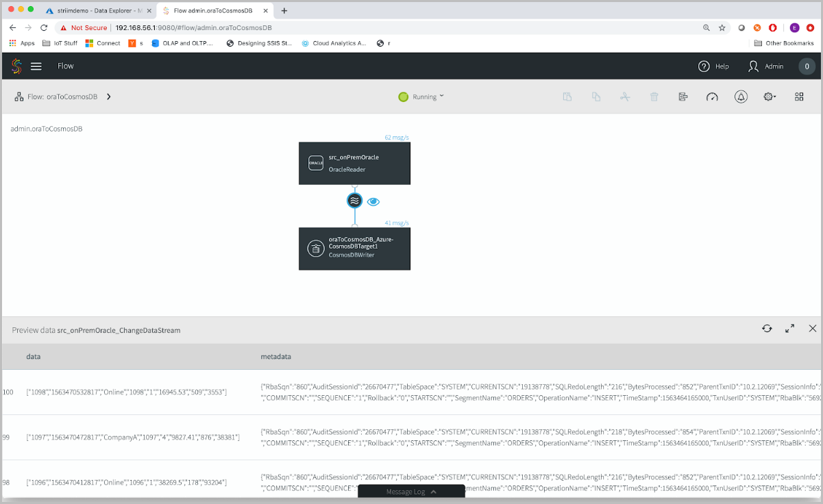This screenshot has width=823, height=504.
Task: Click the flow settings gear icon
Action: pos(769,97)
